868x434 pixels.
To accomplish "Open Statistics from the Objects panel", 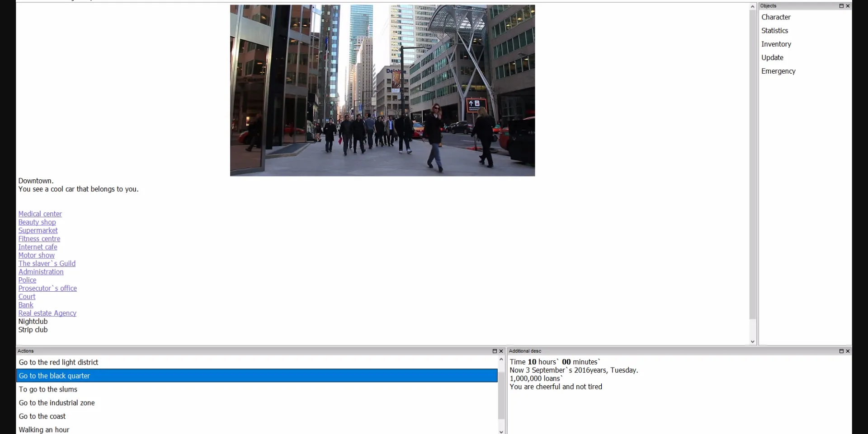I will (774, 31).
